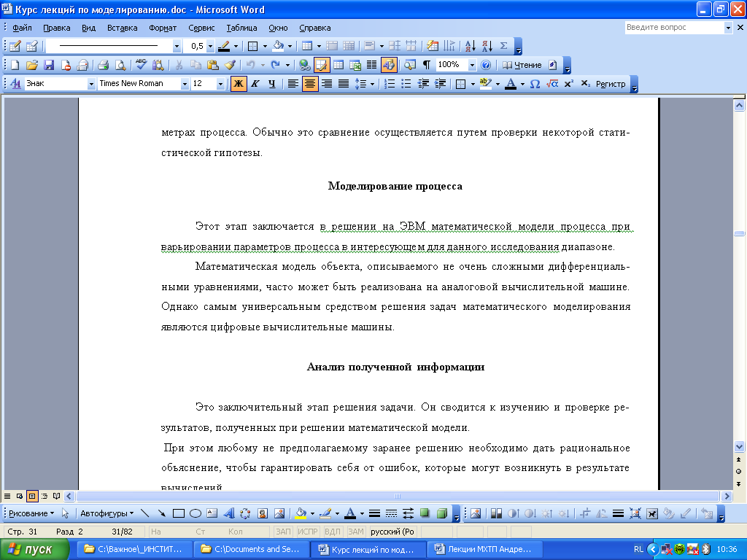Select the Arrow drawing tool
Viewport: 747px width, 560px height.
[x=161, y=513]
